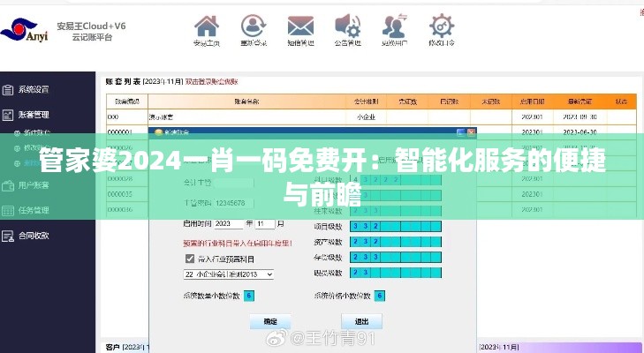
Task: Click the start month 11 field
Action: (x=268, y=223)
